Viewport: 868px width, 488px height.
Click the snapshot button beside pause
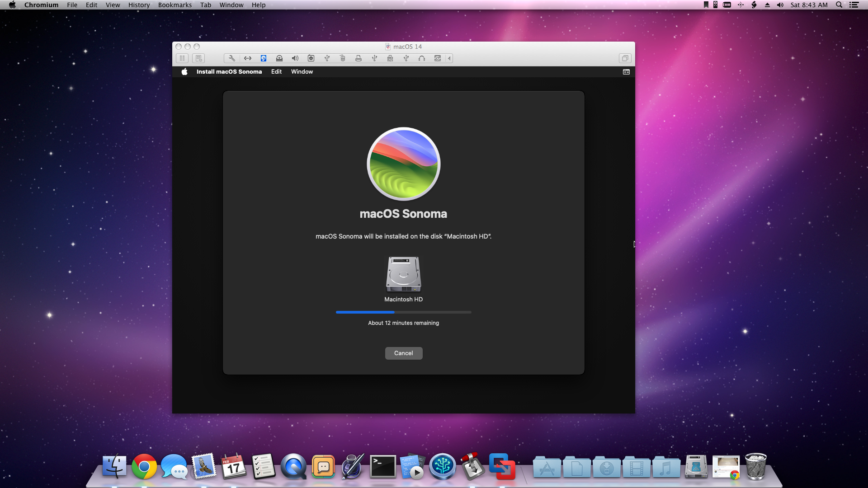[x=198, y=58]
